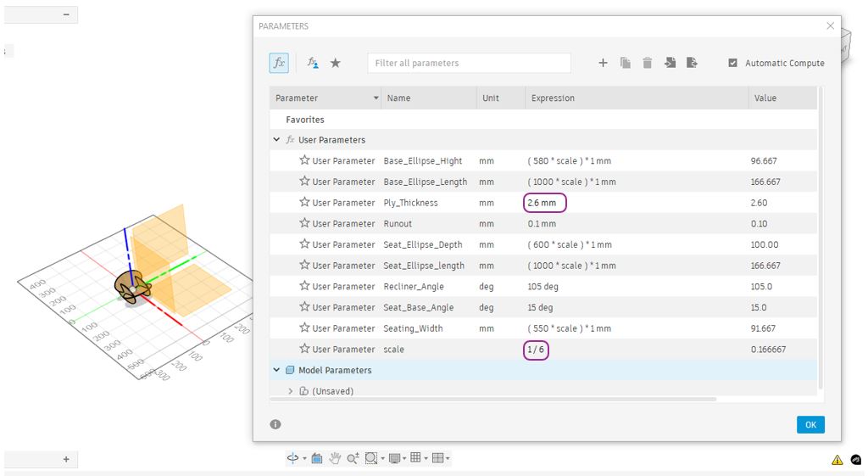Favorite the Recliner_Angle parameter star
The height and width of the screenshot is (476, 868).
(304, 286)
